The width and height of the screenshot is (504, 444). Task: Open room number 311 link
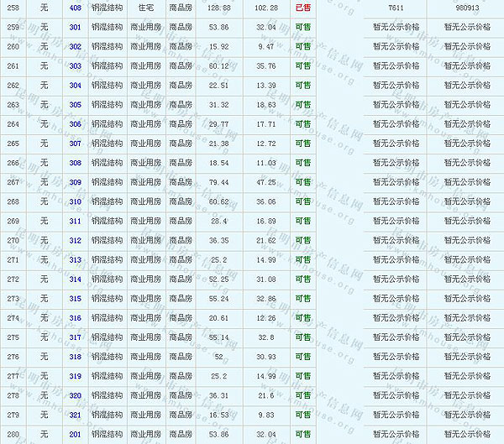(76, 222)
